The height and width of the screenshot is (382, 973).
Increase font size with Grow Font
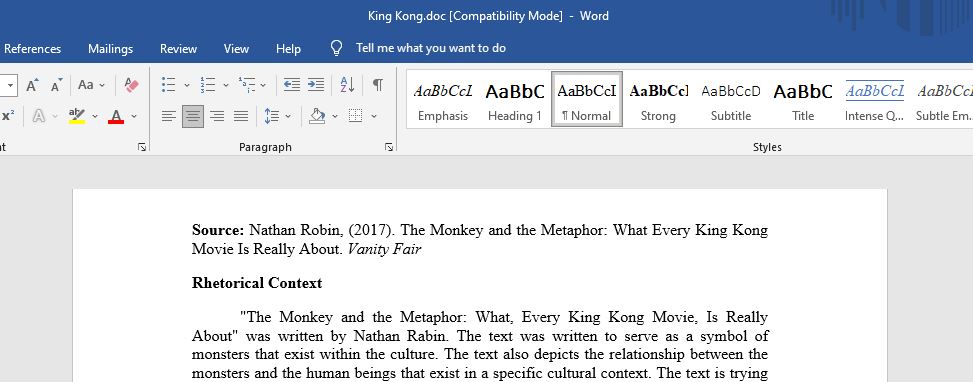(x=32, y=85)
